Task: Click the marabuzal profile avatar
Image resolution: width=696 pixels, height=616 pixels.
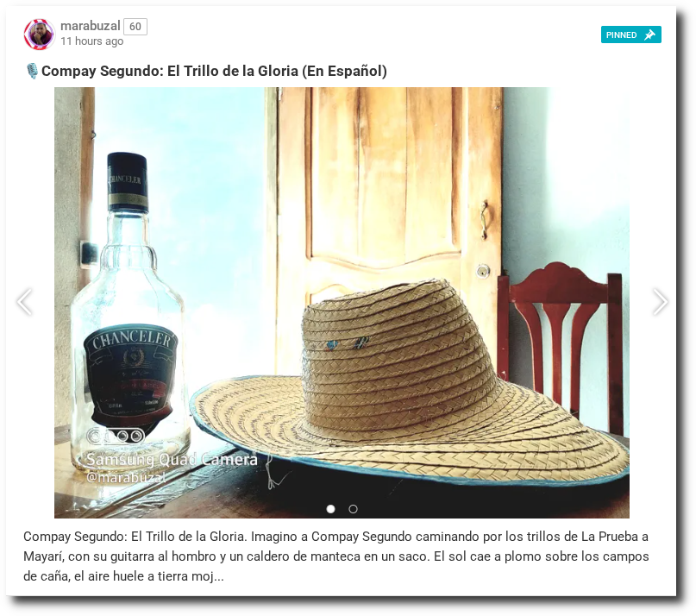Action: pos(39,35)
